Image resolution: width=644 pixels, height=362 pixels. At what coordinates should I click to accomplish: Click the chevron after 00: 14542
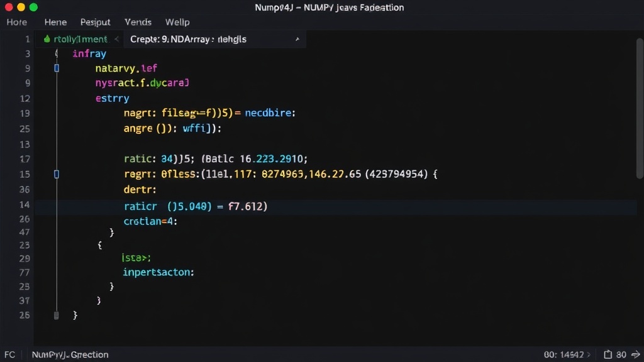tap(589, 354)
